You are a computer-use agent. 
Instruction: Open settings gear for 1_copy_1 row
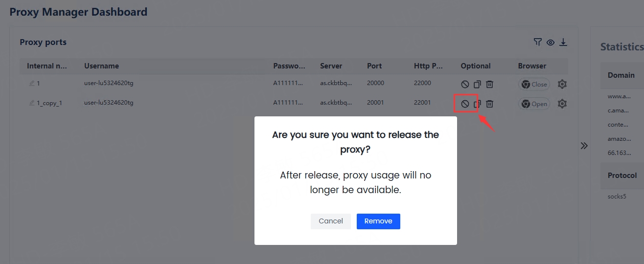point(562,104)
